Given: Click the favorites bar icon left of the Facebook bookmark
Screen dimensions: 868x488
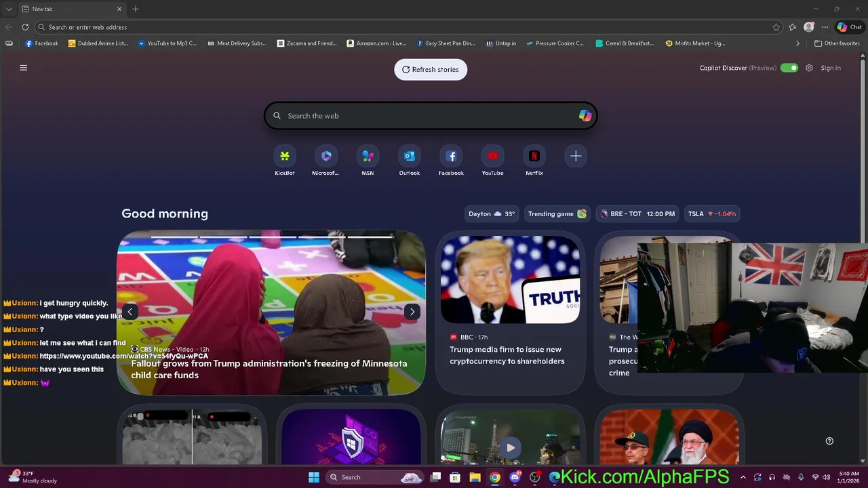Looking at the screenshot, I should pyautogui.click(x=9, y=43).
